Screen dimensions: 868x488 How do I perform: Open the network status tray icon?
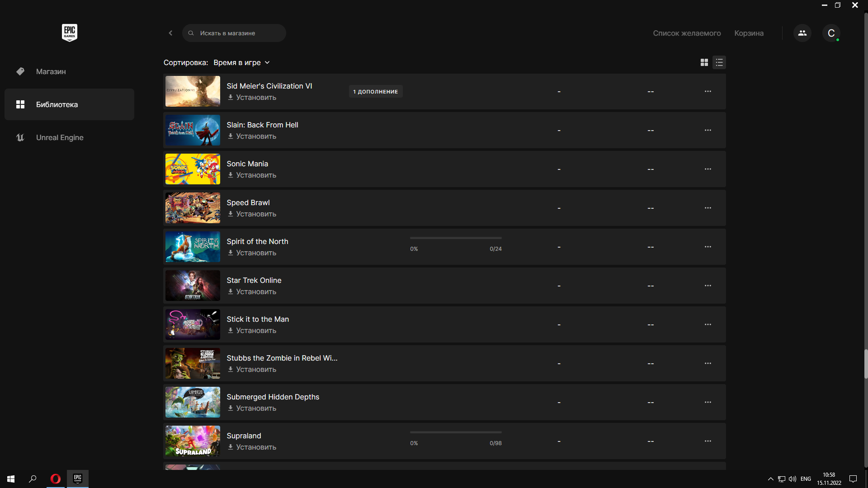781,479
